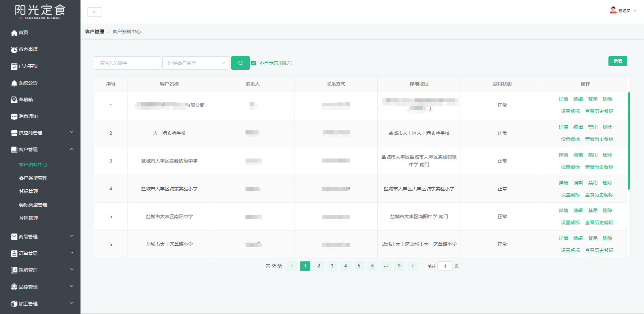The height and width of the screenshot is (314, 644).
Task: Click the home icon in sidebar
Action: (x=14, y=33)
